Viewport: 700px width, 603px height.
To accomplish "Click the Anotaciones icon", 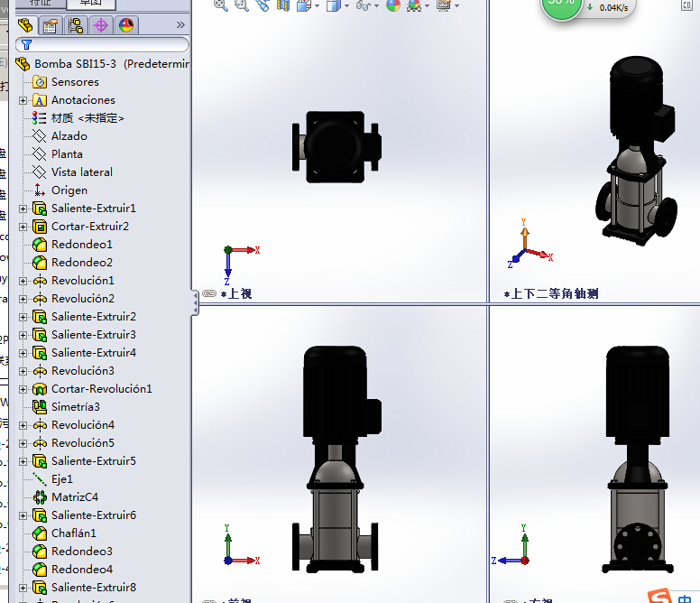I will 40,100.
